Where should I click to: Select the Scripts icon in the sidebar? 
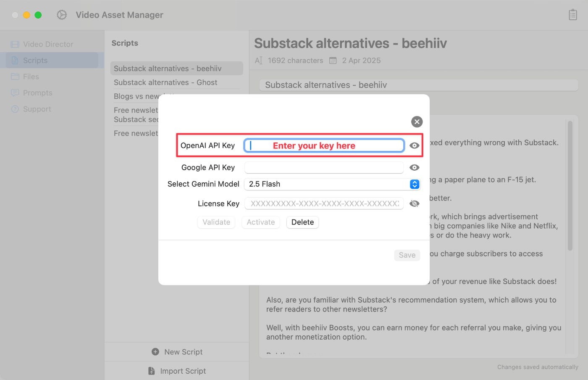tap(16, 60)
